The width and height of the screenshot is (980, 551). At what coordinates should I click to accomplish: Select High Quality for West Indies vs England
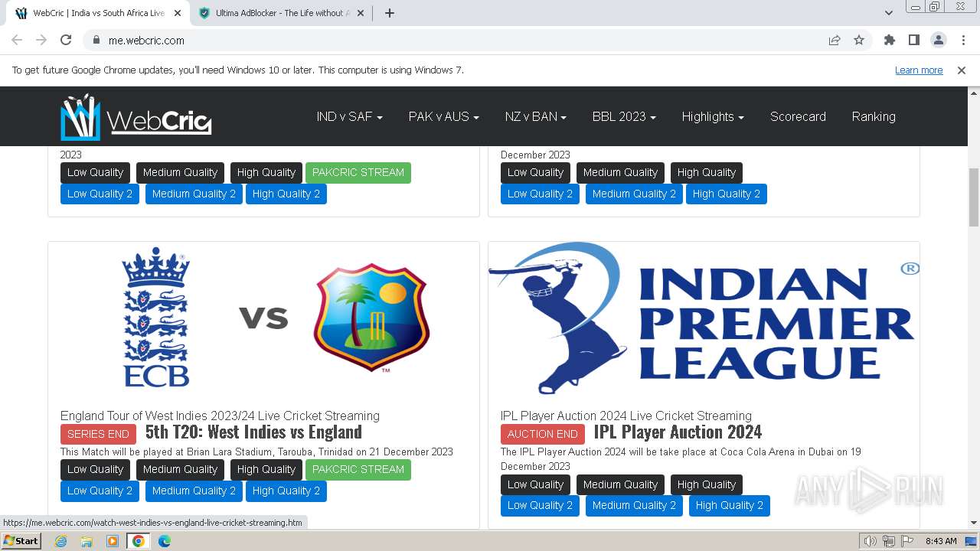(x=266, y=470)
